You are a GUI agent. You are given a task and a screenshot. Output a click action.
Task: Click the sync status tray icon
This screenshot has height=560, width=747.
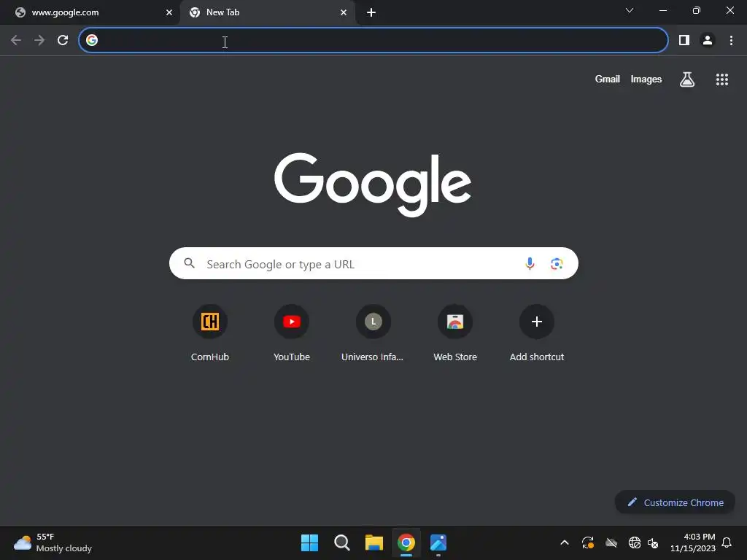588,542
